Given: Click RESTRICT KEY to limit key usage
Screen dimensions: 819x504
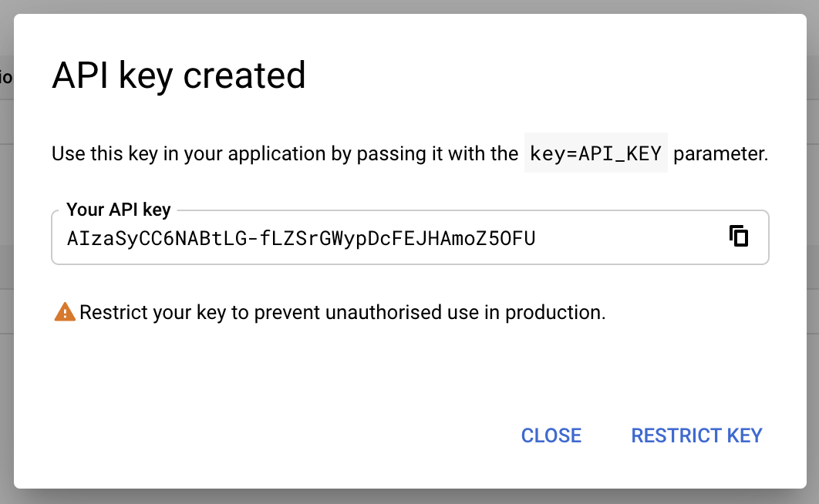Looking at the screenshot, I should (x=696, y=435).
